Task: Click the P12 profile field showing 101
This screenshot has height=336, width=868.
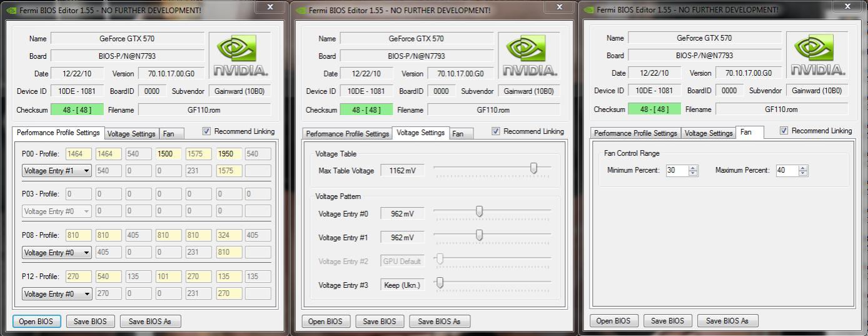Action: tap(168, 277)
